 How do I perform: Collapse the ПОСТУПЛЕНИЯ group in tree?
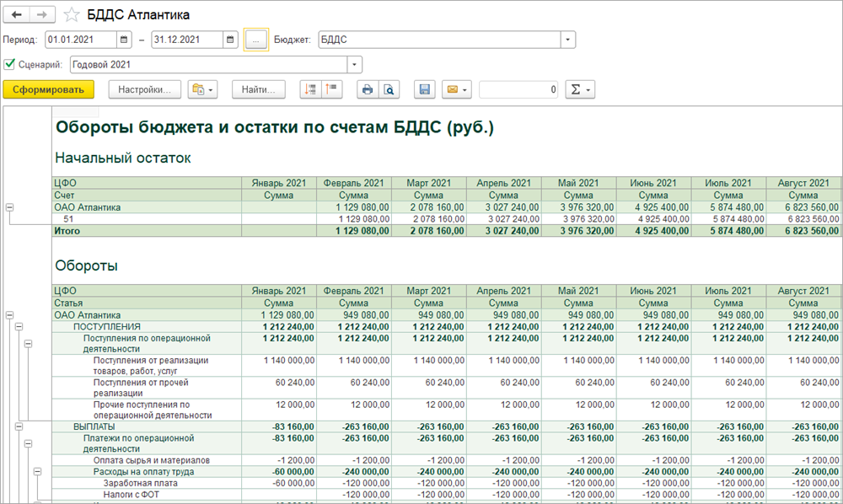click(x=18, y=326)
